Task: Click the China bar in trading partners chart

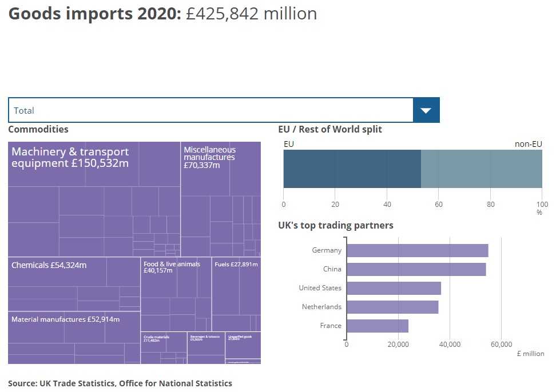Action: click(416, 269)
